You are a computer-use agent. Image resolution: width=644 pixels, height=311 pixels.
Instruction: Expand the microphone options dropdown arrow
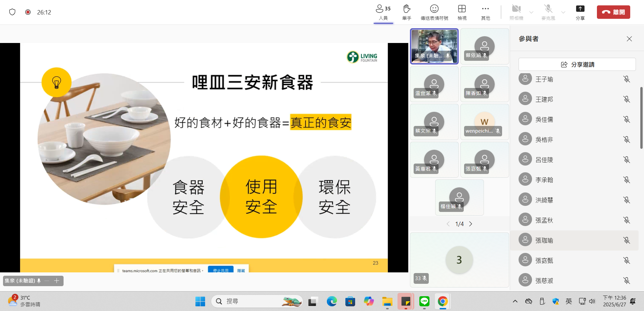(x=563, y=12)
